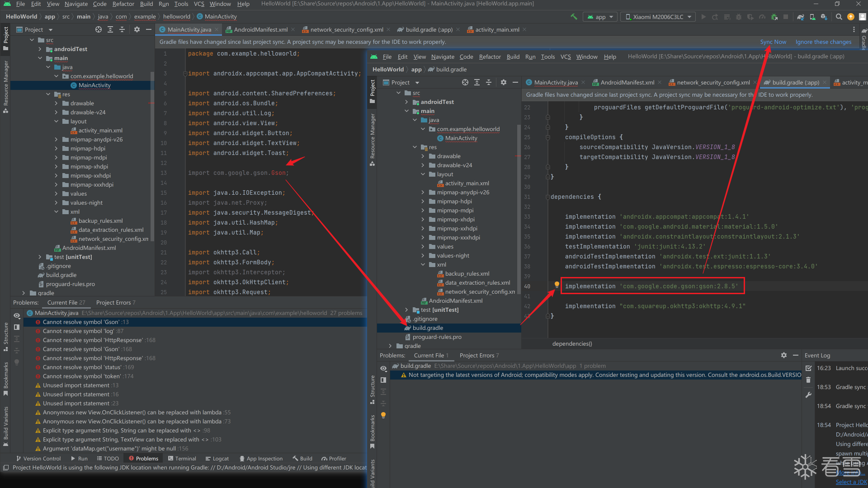Open Project panel gear options in MainActivity window
This screenshot has height=488, width=868.
(x=137, y=29)
